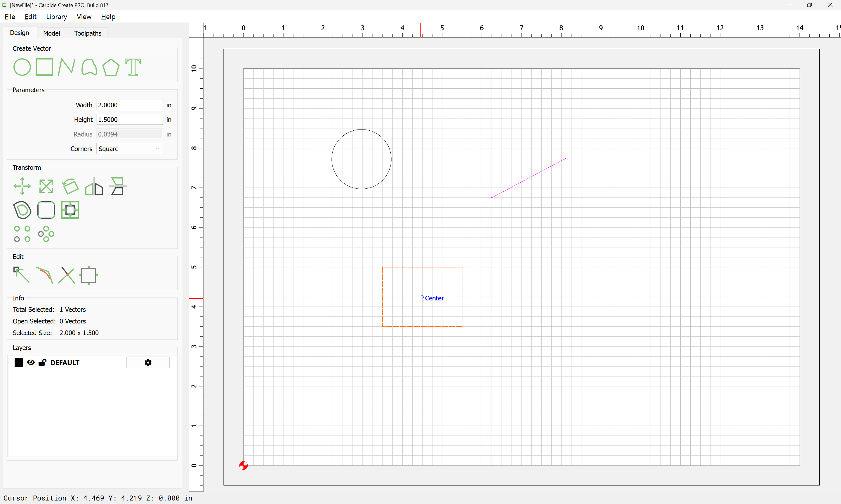
Task: Select the Create Circle tool
Action: click(x=22, y=67)
